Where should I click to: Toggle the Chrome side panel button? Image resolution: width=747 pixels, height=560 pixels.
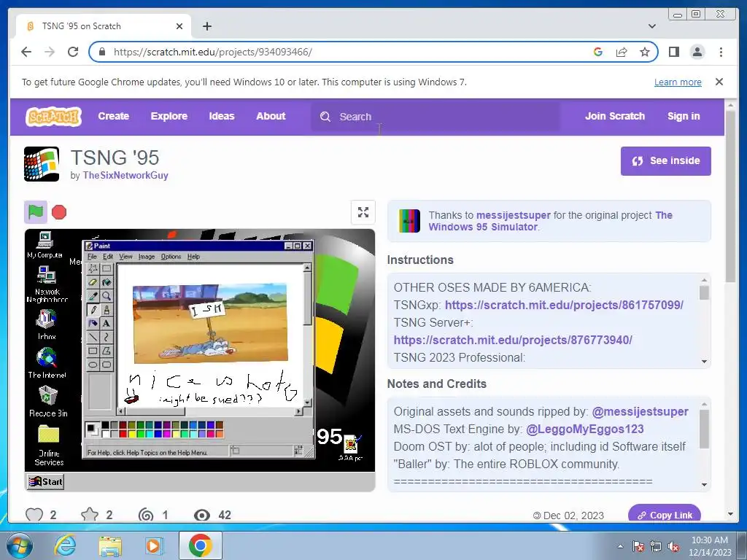(x=673, y=52)
